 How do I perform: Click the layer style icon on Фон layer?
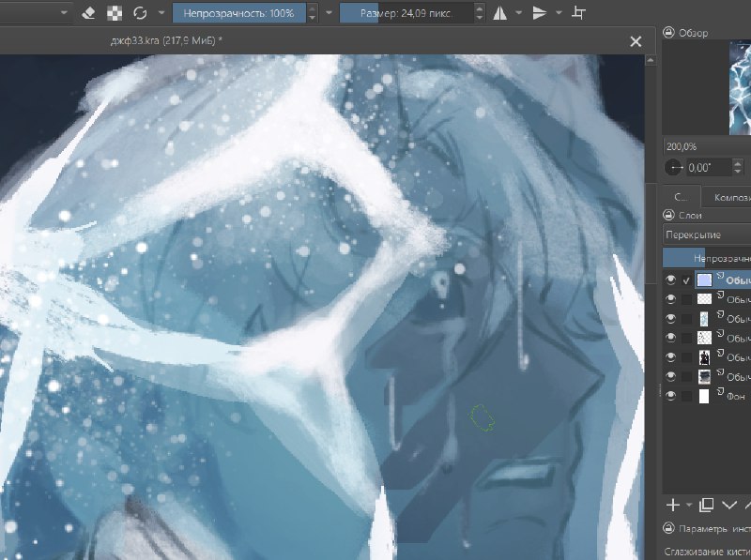(720, 391)
